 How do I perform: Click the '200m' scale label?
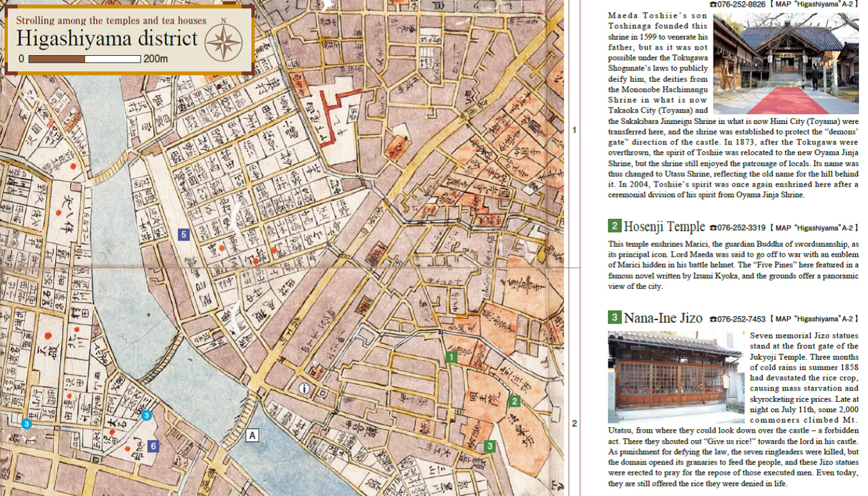pos(156,59)
